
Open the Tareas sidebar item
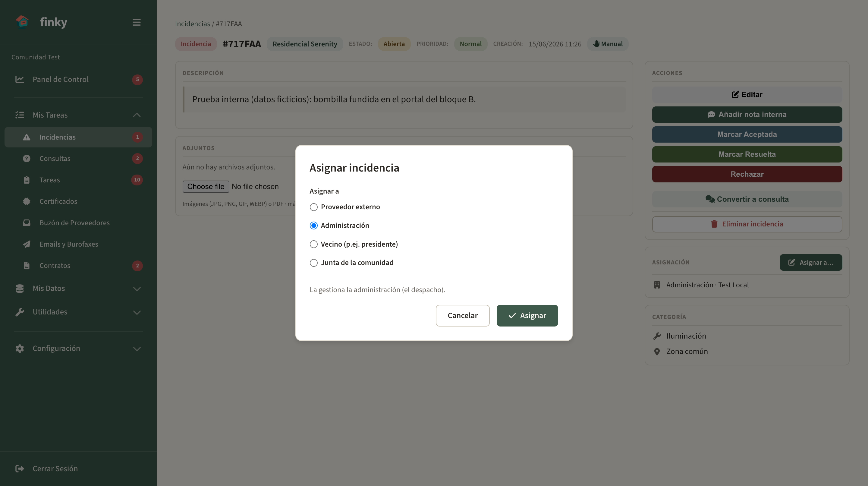click(78, 180)
